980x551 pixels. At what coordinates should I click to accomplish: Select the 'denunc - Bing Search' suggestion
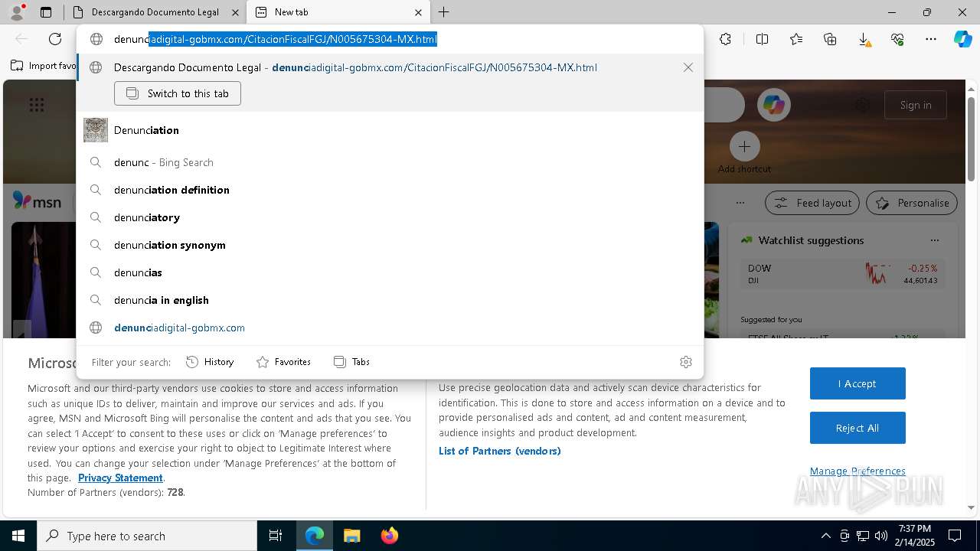point(390,162)
